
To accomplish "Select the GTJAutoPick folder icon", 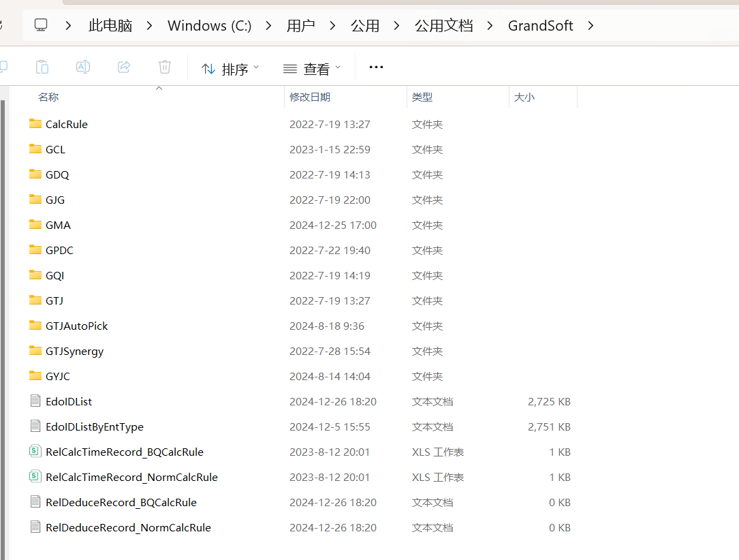I will pos(35,325).
